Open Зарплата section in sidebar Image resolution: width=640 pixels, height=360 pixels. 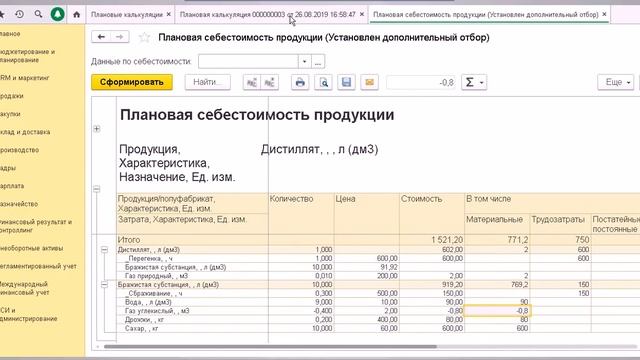(12, 186)
